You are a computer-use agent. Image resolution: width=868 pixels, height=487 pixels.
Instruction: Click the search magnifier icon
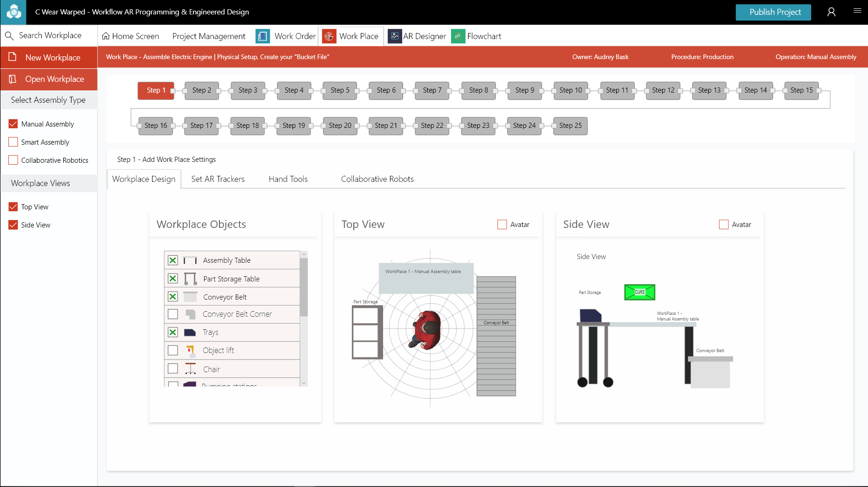tap(9, 35)
